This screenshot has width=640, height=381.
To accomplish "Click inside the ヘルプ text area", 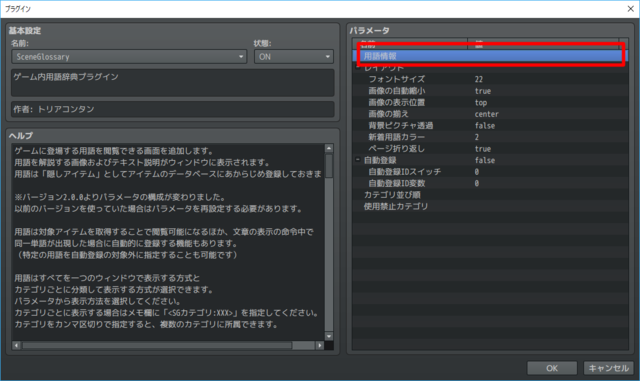I will tap(168, 242).
